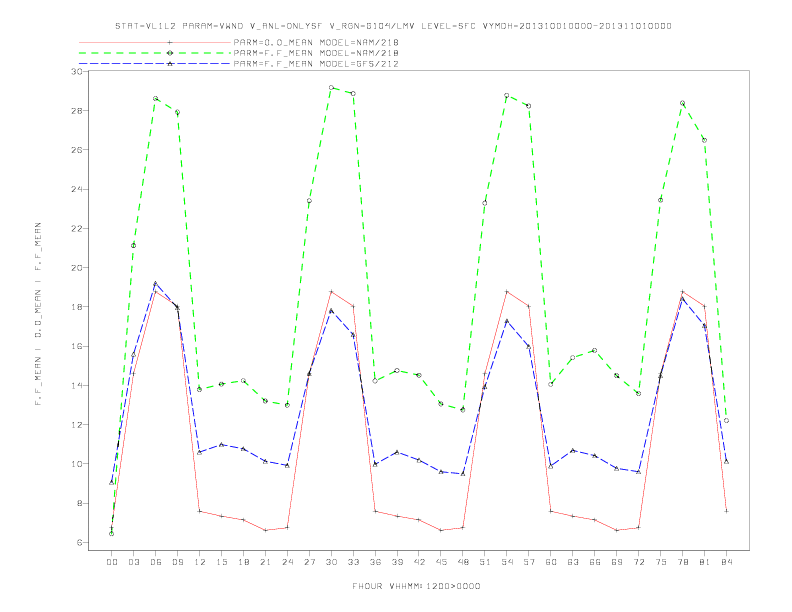
Task: Click y-axis tick label 22
Action: 77,228
